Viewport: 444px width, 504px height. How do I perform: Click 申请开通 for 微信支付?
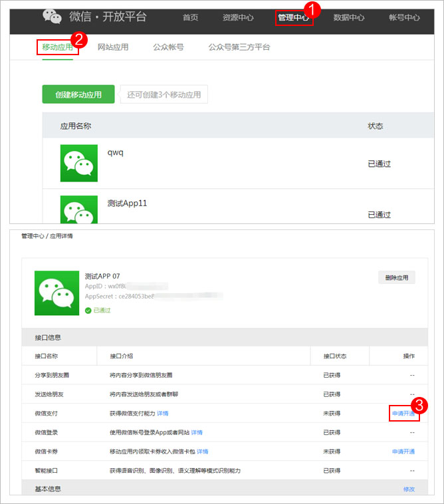(403, 414)
